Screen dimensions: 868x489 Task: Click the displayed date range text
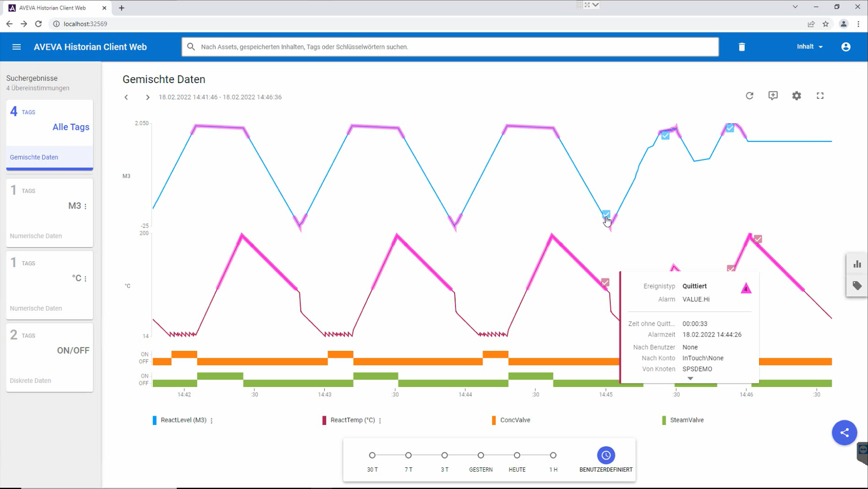pos(220,97)
